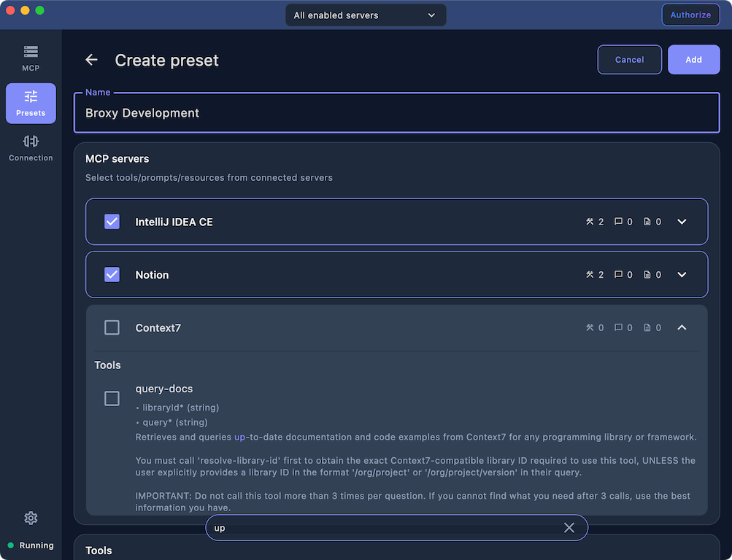Viewport: 732px width, 560px height.
Task: Open the All enabled servers dropdown
Action: [365, 15]
